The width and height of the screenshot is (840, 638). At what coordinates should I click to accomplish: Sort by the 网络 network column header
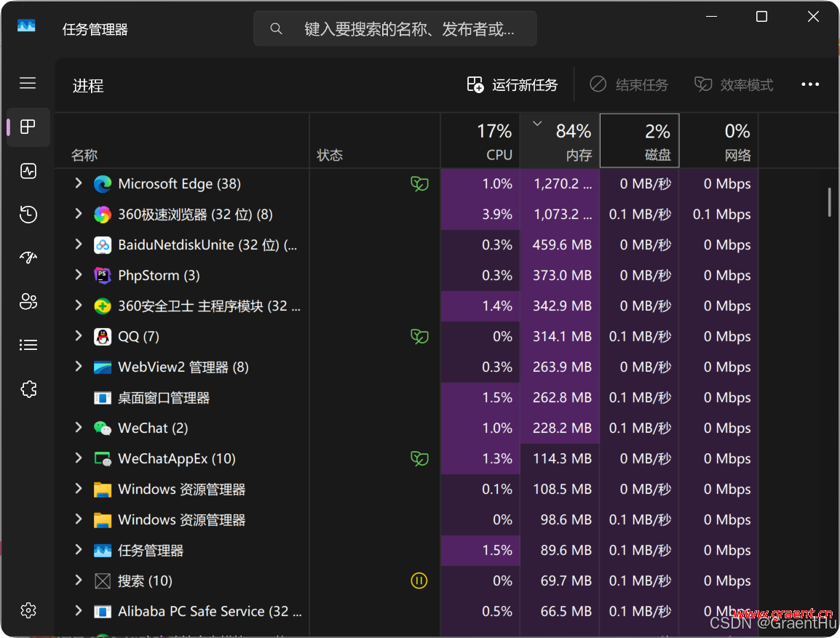pyautogui.click(x=719, y=140)
